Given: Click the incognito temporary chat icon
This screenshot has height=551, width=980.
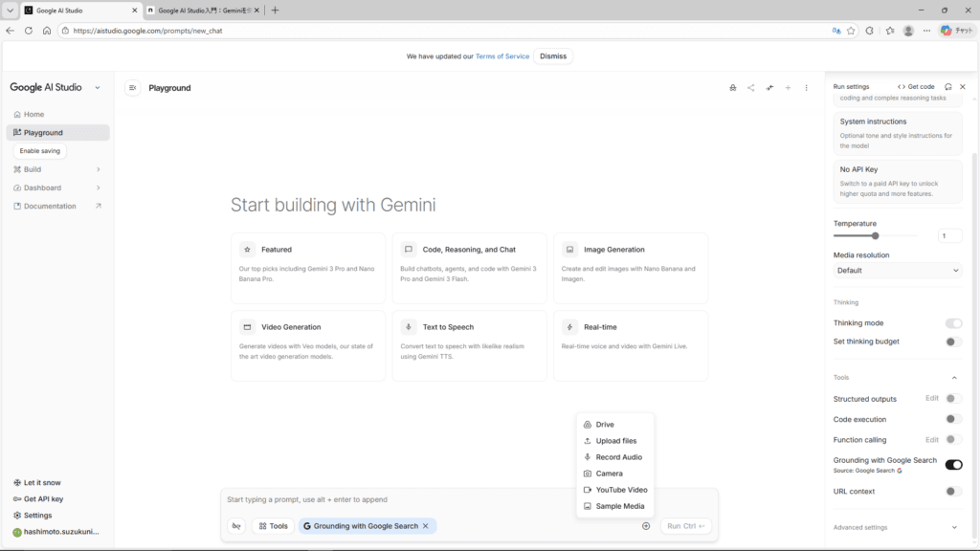Looking at the screenshot, I should (732, 88).
